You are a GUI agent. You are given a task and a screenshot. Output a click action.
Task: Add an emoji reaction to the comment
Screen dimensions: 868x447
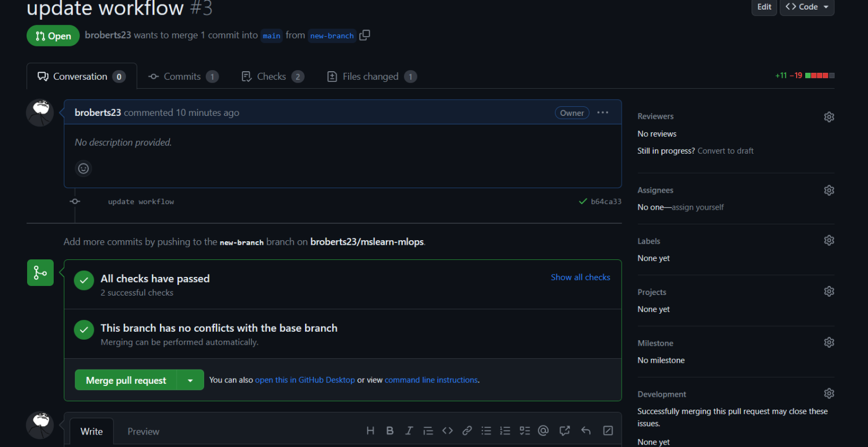(84, 168)
